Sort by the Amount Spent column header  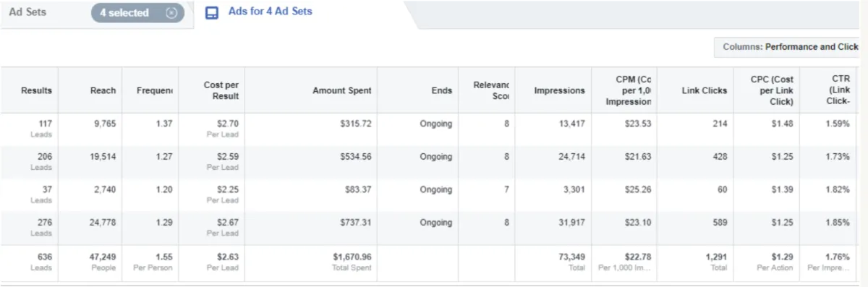pyautogui.click(x=341, y=90)
